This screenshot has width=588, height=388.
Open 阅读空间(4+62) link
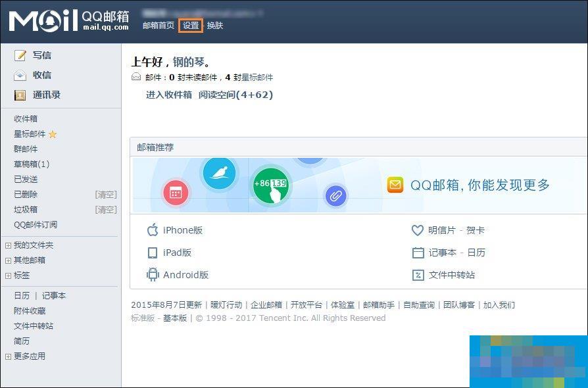(x=235, y=94)
